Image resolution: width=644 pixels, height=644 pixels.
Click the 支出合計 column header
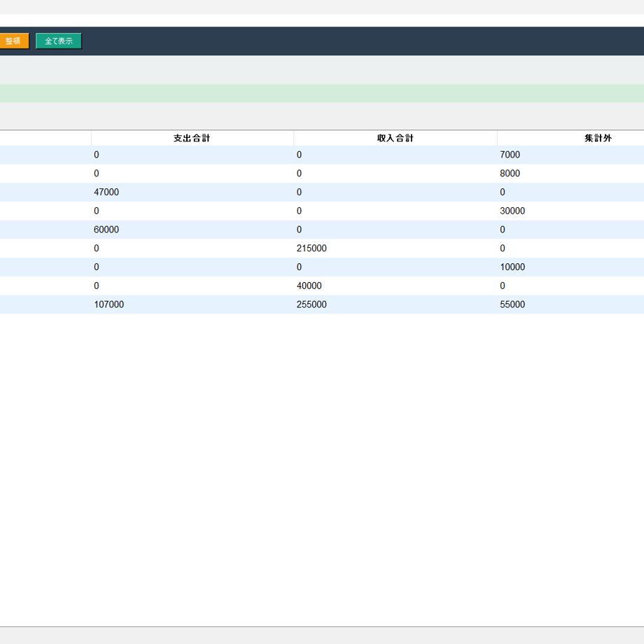point(192,138)
